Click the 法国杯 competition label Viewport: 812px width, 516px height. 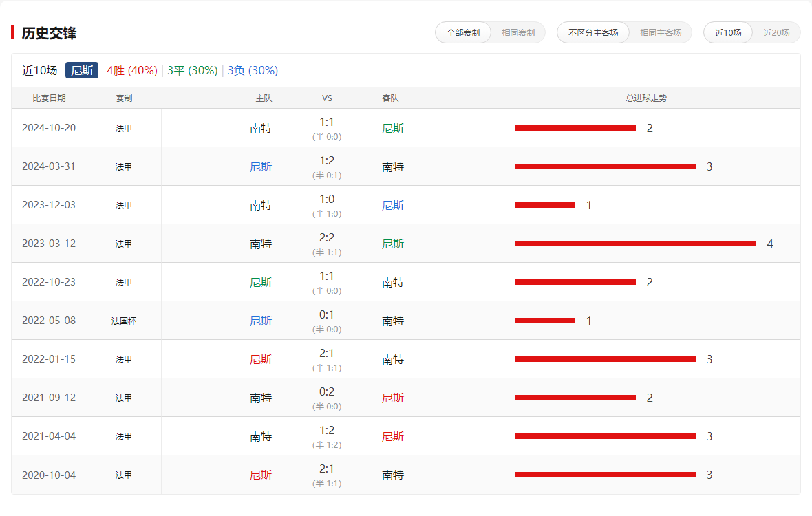[x=124, y=321]
